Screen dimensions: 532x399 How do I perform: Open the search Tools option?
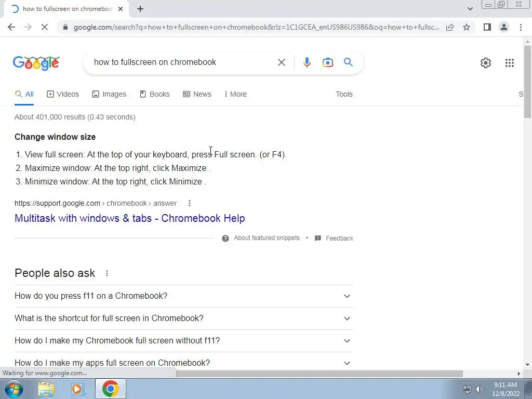point(344,94)
